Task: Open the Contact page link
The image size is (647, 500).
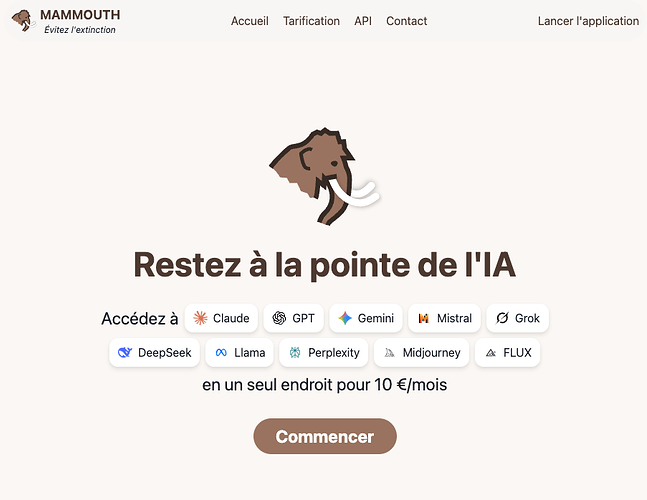Action: (406, 21)
